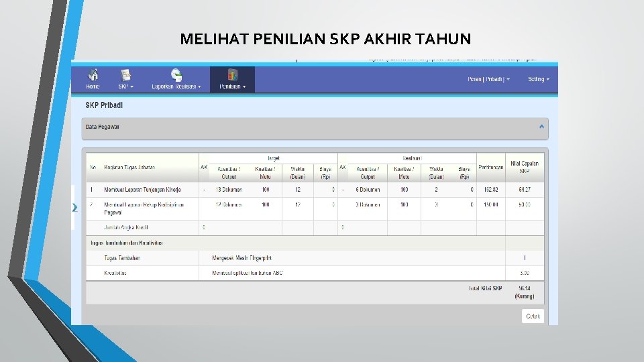Click the Penilaian chart icon
The image size is (644, 362).
pyautogui.click(x=233, y=74)
